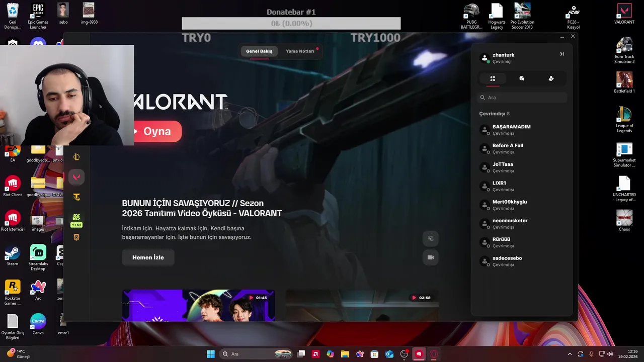Open Streamlabs Desktop shortcut
Image resolution: width=644 pixels, height=362 pixels.
tap(38, 257)
